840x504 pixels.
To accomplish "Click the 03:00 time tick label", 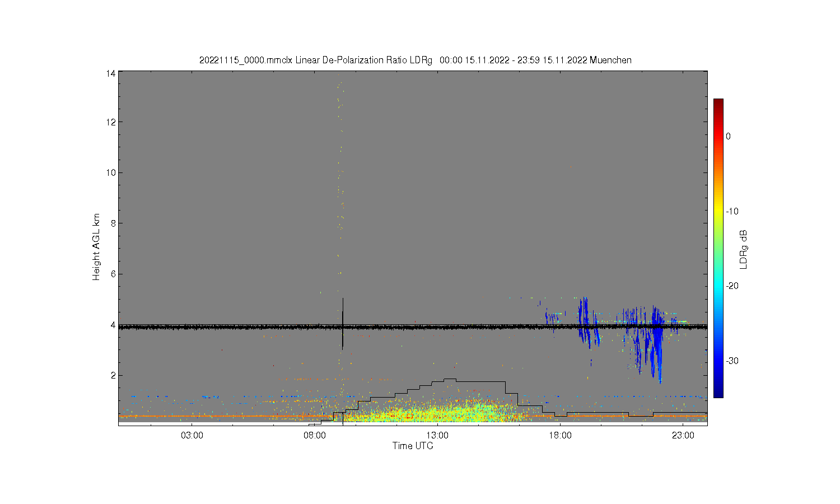I will [192, 436].
